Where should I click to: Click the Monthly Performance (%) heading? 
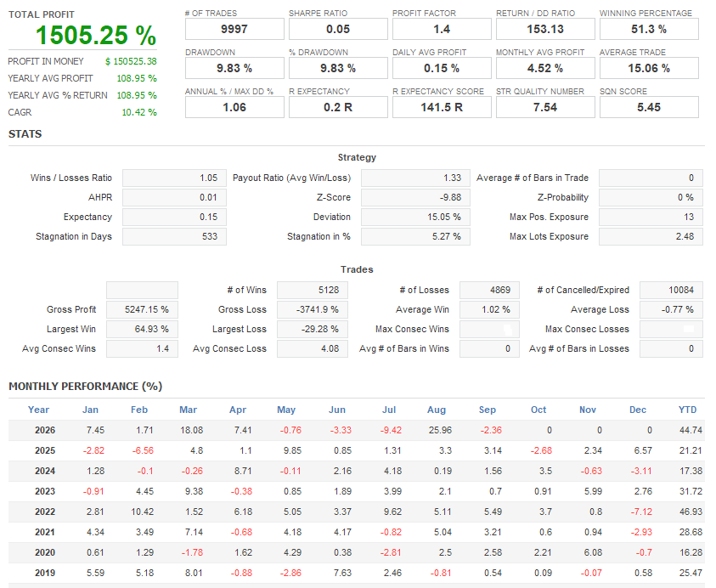pyautogui.click(x=86, y=387)
